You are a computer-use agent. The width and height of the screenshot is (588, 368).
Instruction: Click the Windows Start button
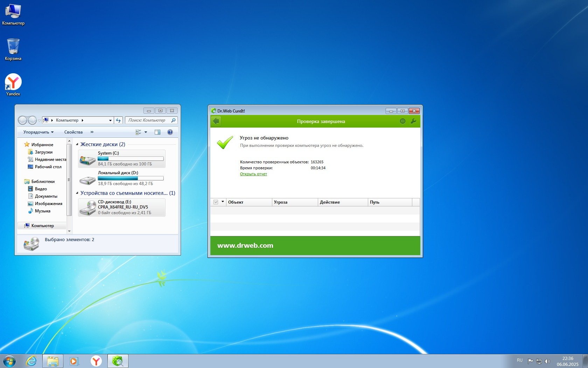tap(9, 361)
